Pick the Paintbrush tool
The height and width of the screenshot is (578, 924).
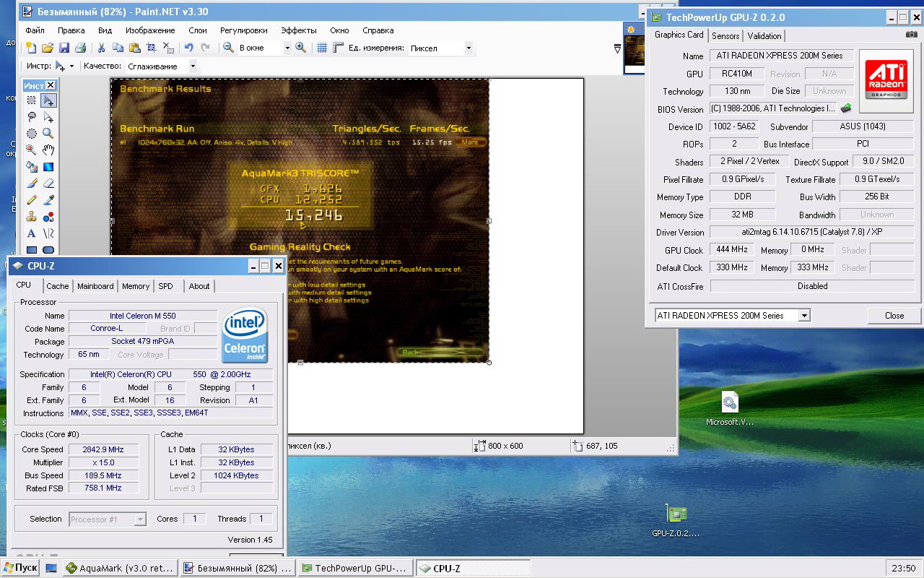tap(32, 184)
